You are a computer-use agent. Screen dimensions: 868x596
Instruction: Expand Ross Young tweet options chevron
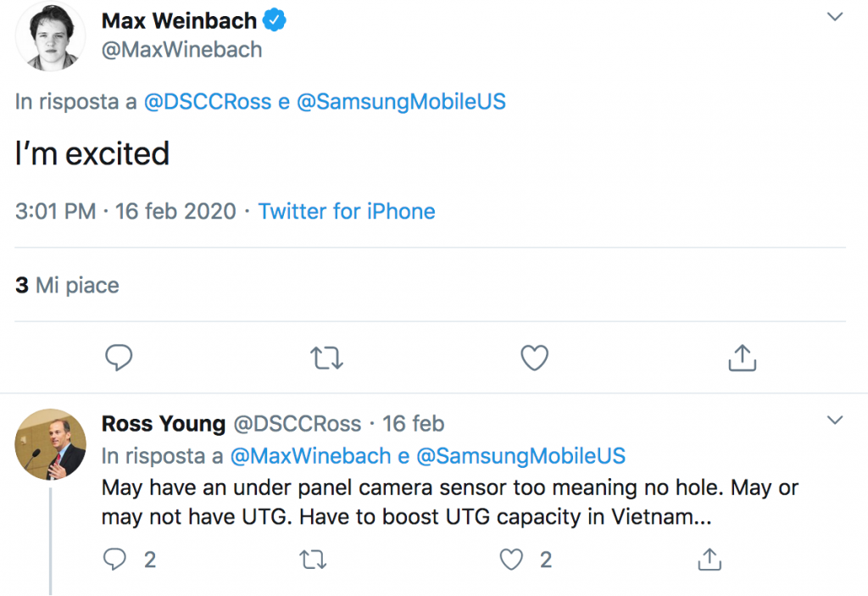[x=835, y=421]
